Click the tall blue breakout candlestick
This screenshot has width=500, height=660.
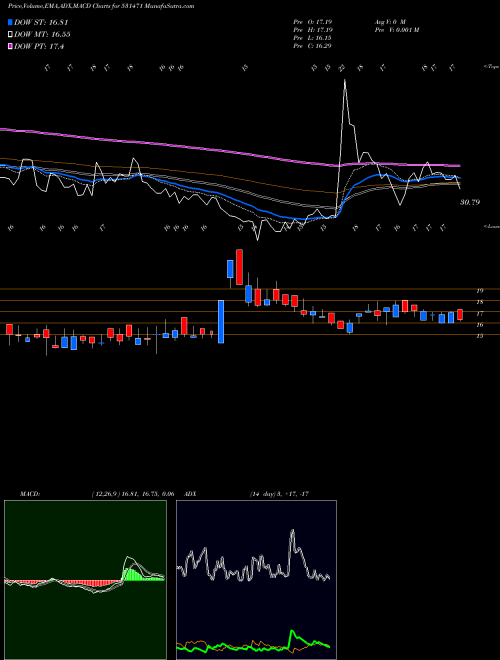pos(221,322)
